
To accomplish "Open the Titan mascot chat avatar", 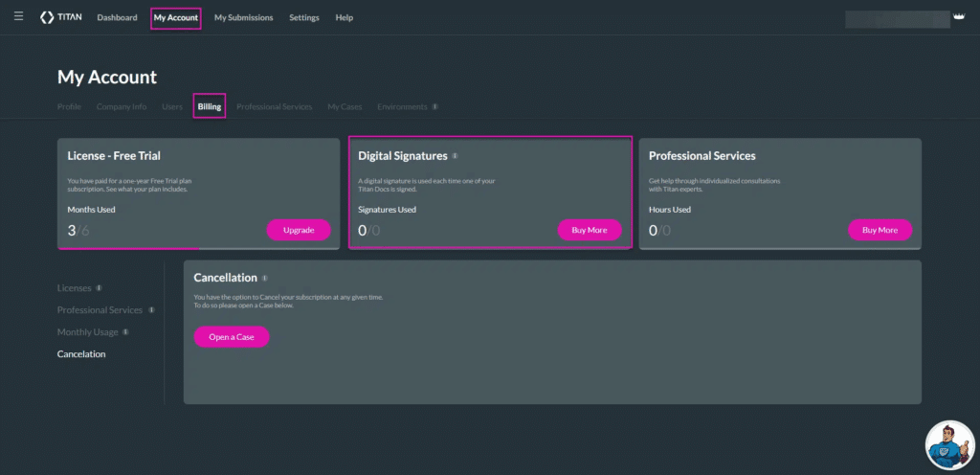I will tap(949, 445).
